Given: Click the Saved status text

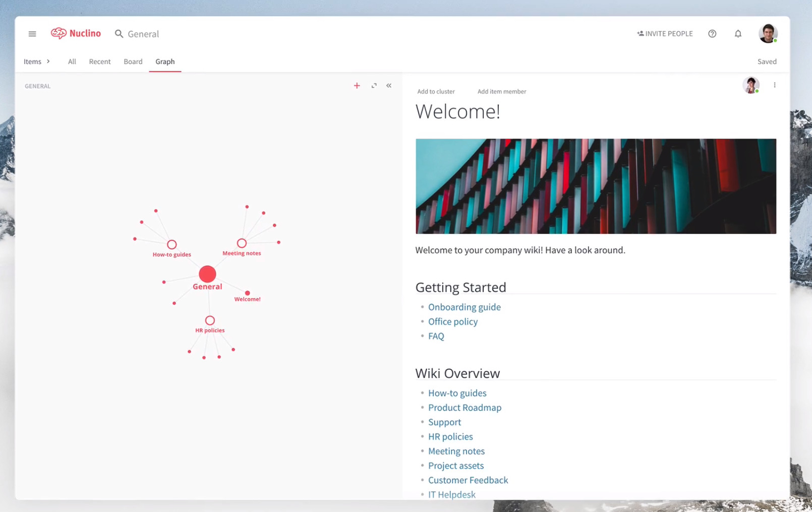Looking at the screenshot, I should (767, 61).
